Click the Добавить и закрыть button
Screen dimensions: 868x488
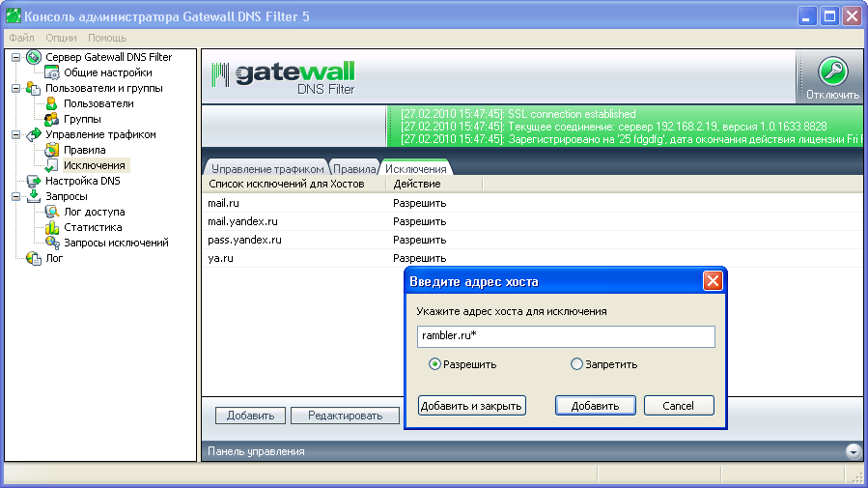(x=471, y=406)
